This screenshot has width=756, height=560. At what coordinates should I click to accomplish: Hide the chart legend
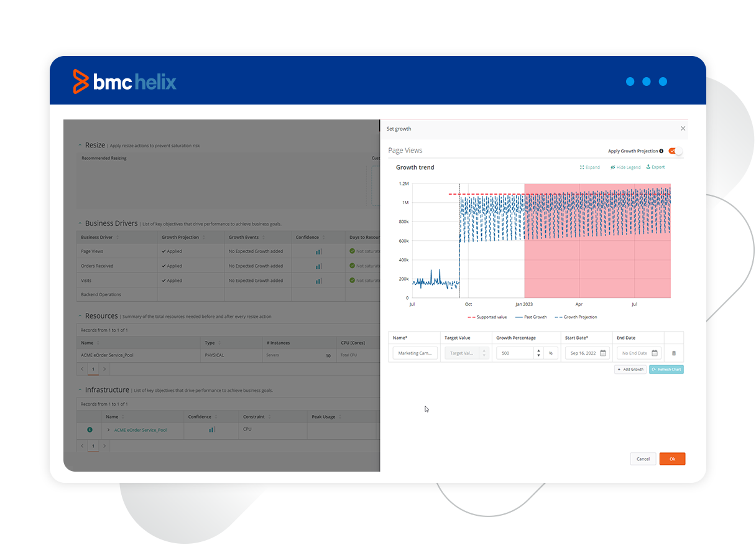(625, 167)
